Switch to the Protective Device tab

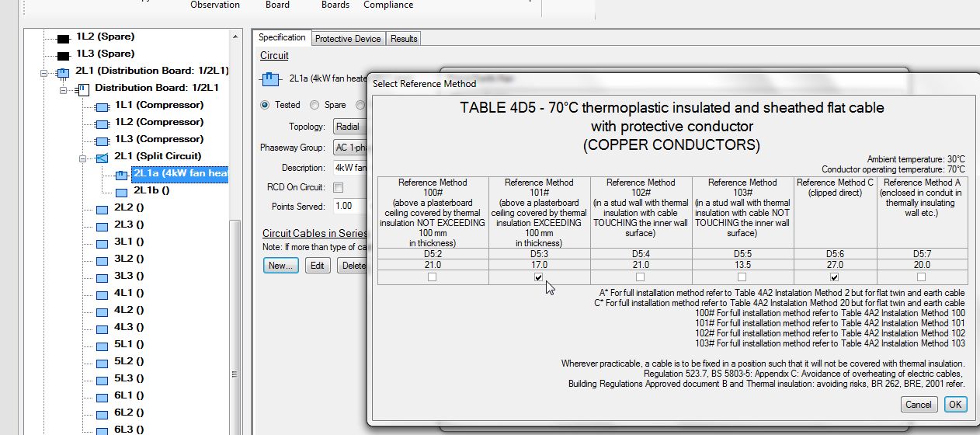coord(348,39)
